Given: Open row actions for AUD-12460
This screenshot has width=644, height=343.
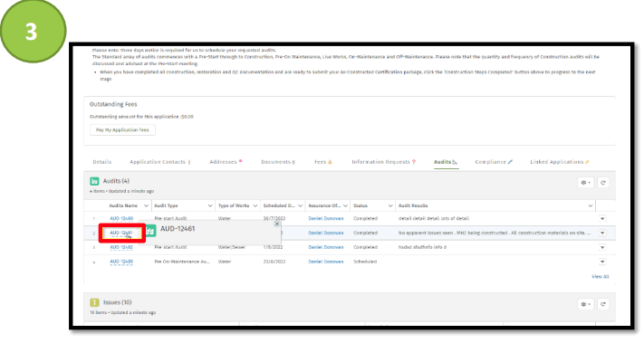Looking at the screenshot, I should pyautogui.click(x=602, y=219).
